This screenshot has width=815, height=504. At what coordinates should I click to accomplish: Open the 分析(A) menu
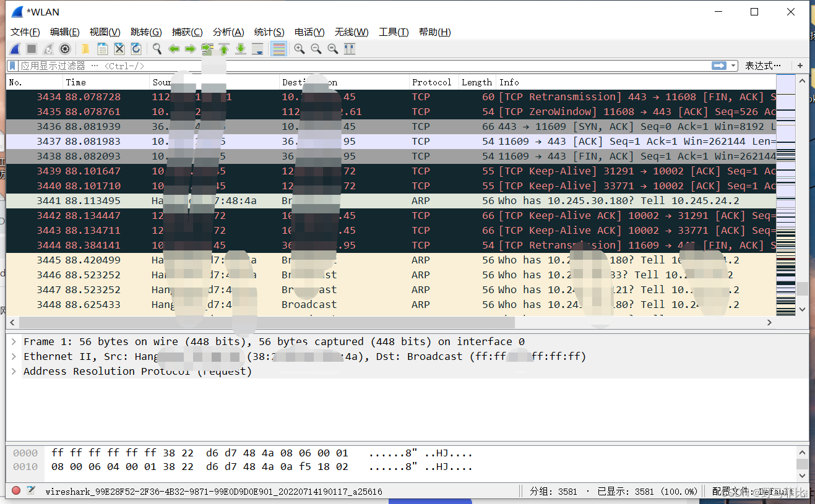point(228,32)
